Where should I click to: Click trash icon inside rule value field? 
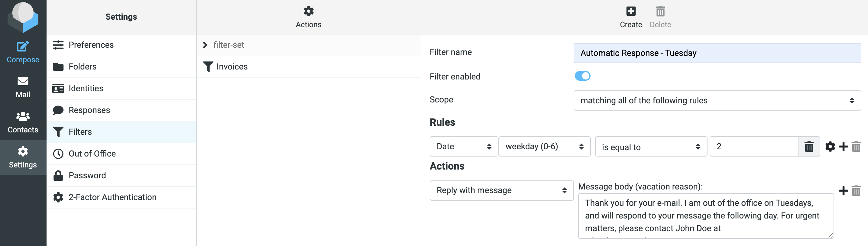click(809, 147)
